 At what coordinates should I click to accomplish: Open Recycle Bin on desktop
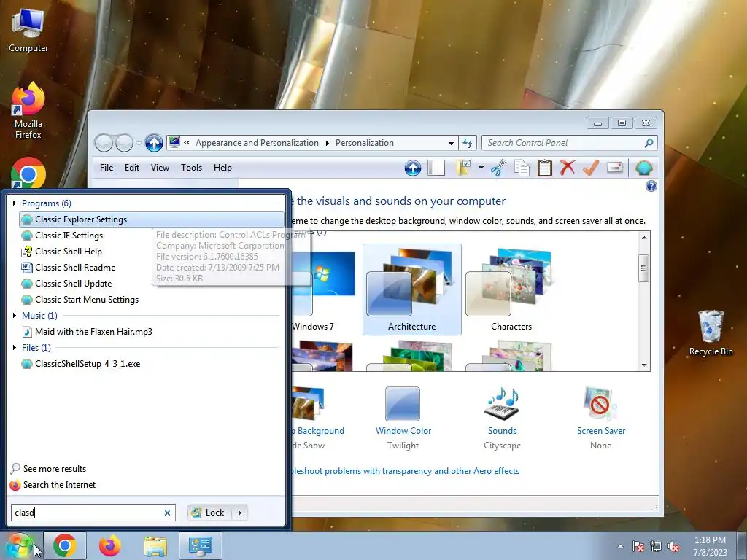[711, 332]
